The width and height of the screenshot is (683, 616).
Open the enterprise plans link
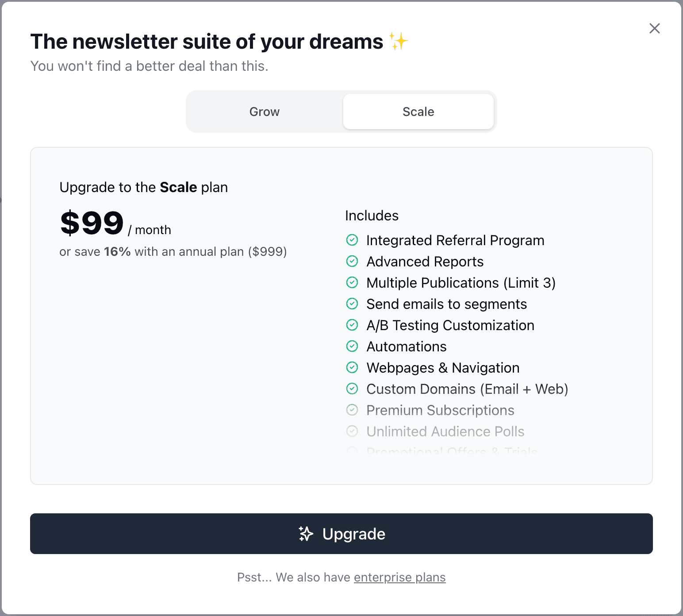point(399,577)
